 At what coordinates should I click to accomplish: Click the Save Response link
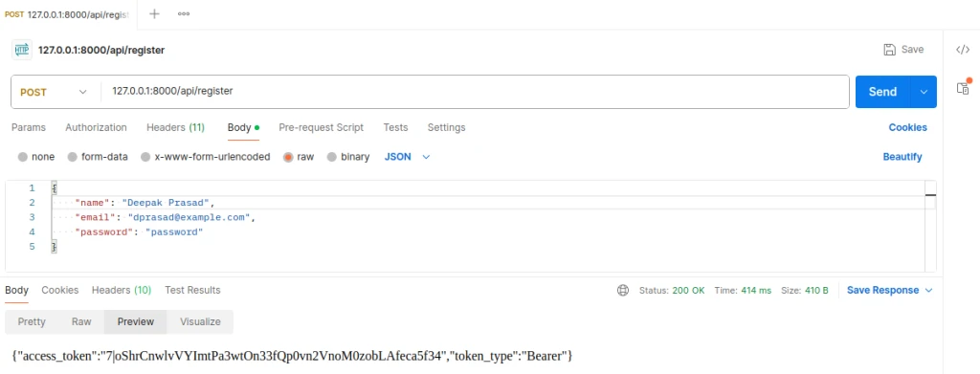tap(882, 291)
